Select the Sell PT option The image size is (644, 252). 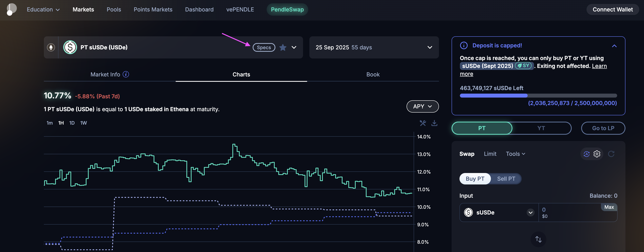pos(506,179)
